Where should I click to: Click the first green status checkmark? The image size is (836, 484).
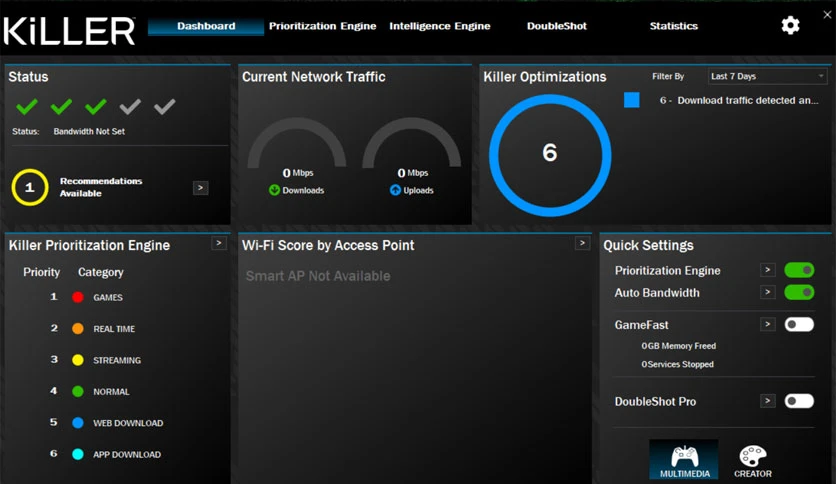[x=27, y=107]
